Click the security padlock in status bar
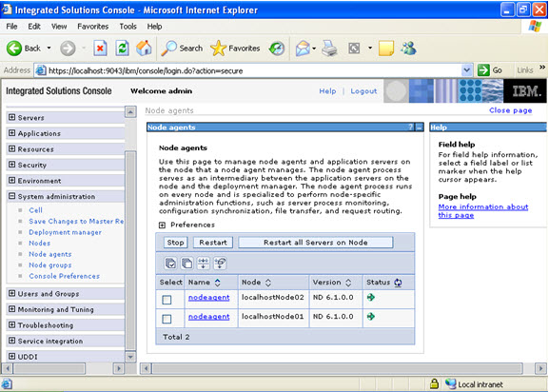The width and height of the screenshot is (549, 392). (434, 384)
